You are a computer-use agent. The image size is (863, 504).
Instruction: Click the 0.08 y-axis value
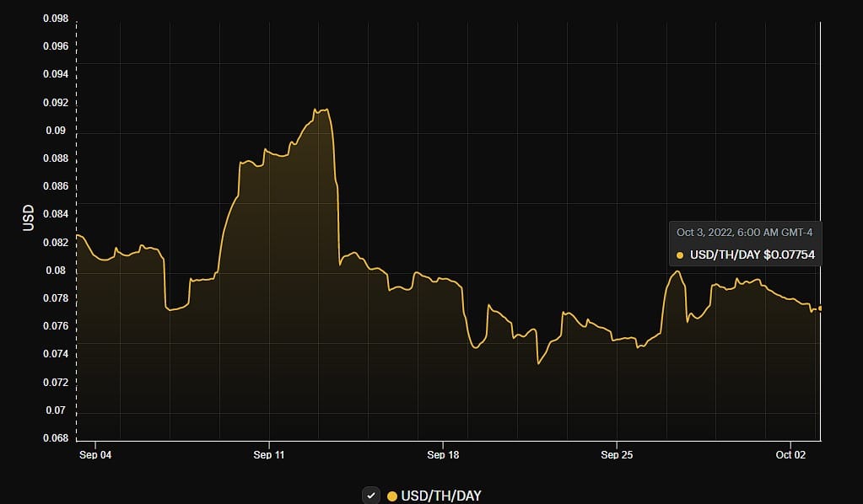pyautogui.click(x=56, y=270)
